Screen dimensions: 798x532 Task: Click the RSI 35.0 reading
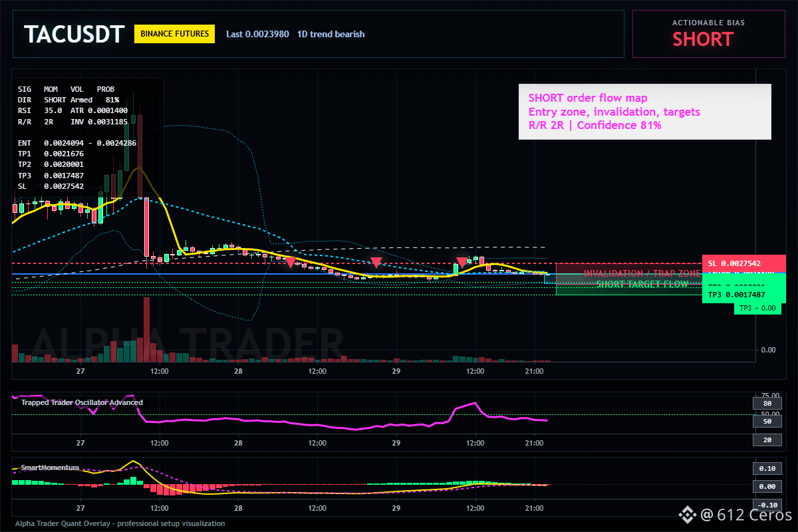(x=40, y=110)
